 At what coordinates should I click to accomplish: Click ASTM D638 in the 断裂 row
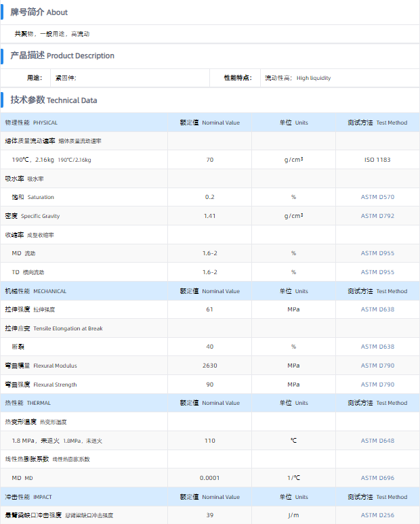pyautogui.click(x=377, y=347)
